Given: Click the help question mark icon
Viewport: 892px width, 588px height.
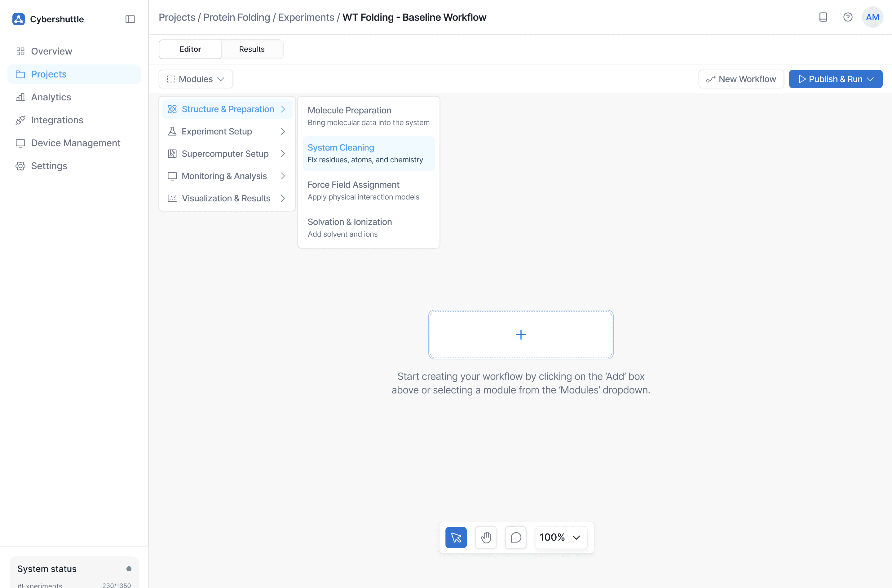Looking at the screenshot, I should pos(847,17).
